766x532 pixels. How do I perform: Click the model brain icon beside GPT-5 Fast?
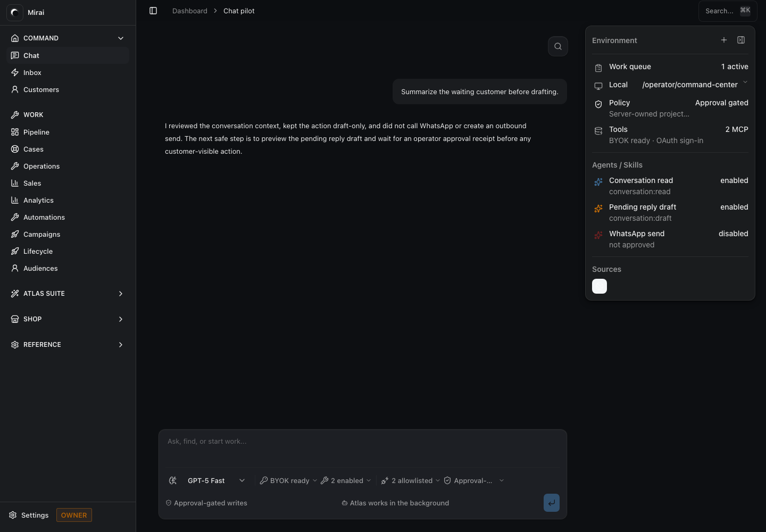point(173,480)
